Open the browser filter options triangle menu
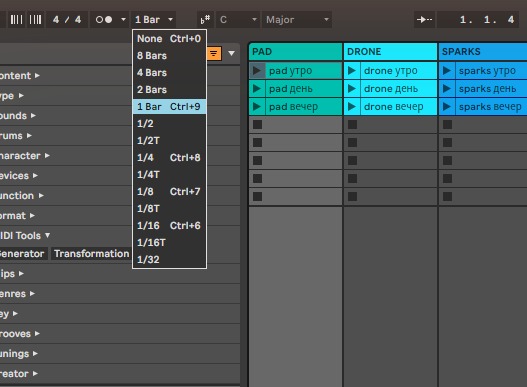Image resolution: width=527 pixels, height=387 pixels. coord(231,53)
